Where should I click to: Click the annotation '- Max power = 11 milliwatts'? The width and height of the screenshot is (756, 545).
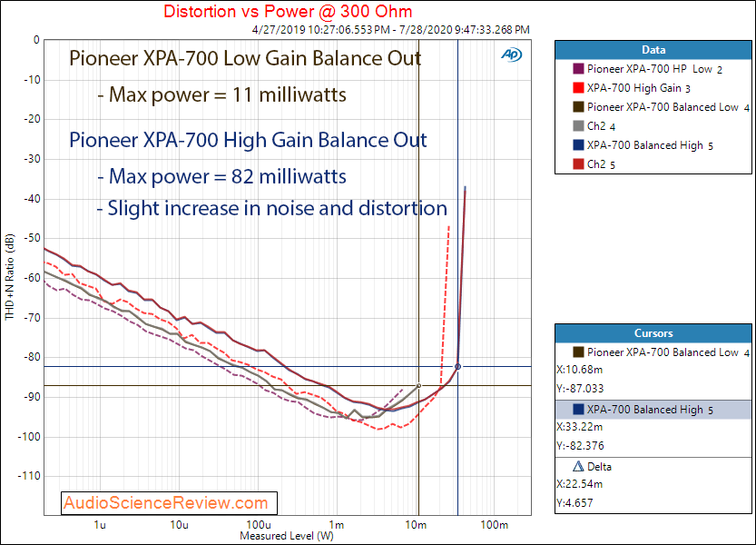tap(221, 94)
